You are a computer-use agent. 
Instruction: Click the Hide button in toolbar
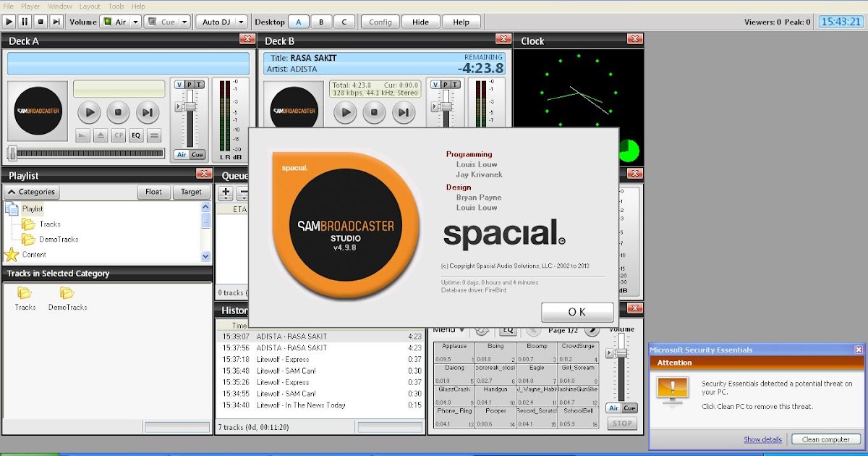pyautogui.click(x=421, y=22)
